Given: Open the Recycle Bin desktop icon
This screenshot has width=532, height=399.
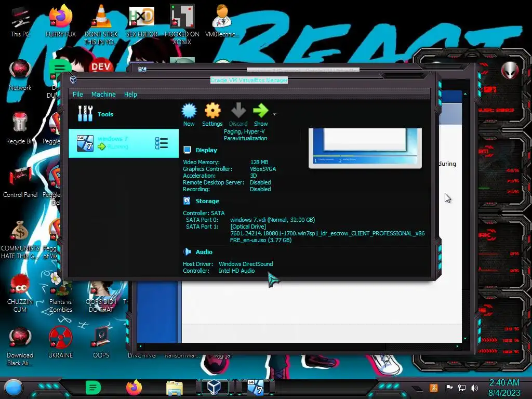Looking at the screenshot, I should pos(20,128).
